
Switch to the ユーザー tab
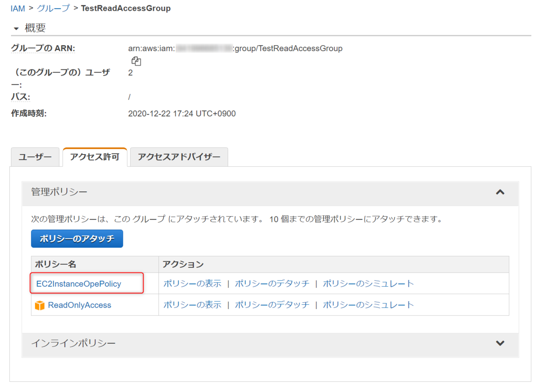pyautogui.click(x=35, y=157)
